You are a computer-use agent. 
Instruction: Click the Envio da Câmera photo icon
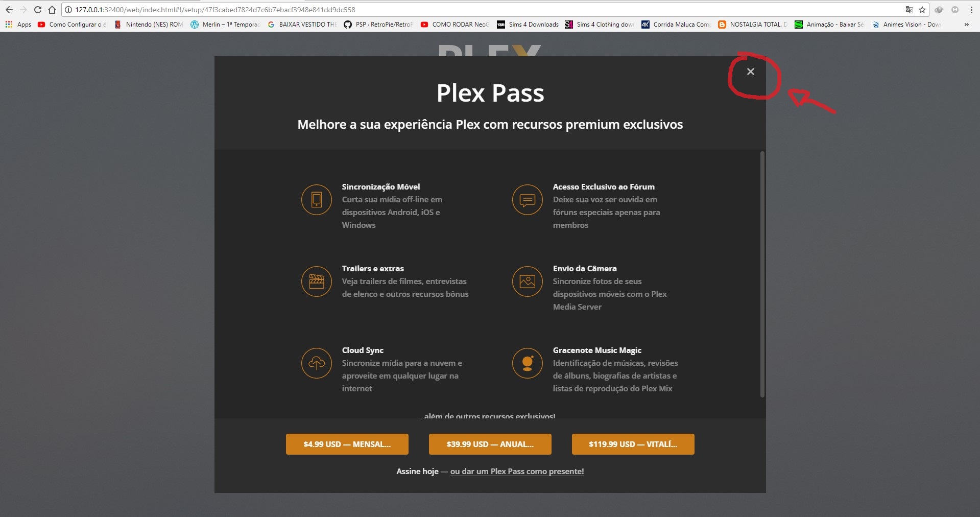click(x=528, y=281)
